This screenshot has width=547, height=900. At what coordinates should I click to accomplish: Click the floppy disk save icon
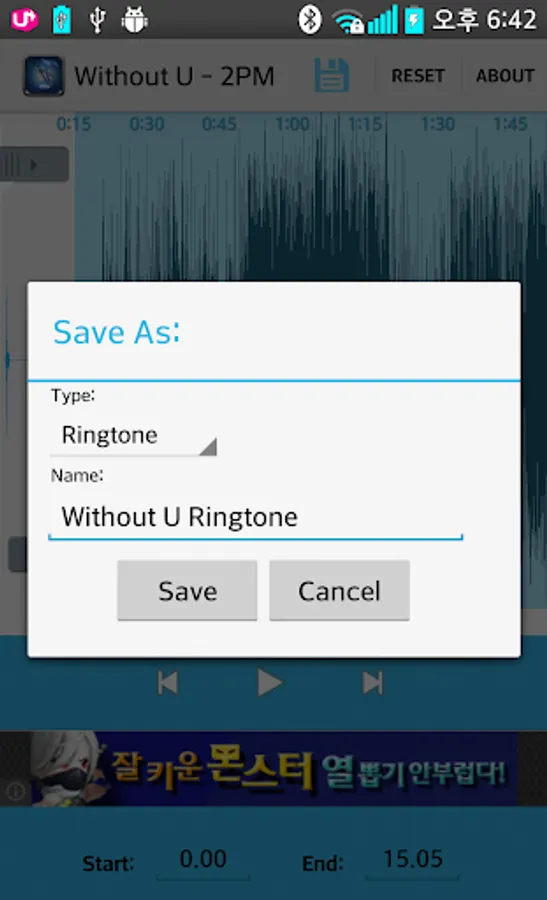point(331,76)
